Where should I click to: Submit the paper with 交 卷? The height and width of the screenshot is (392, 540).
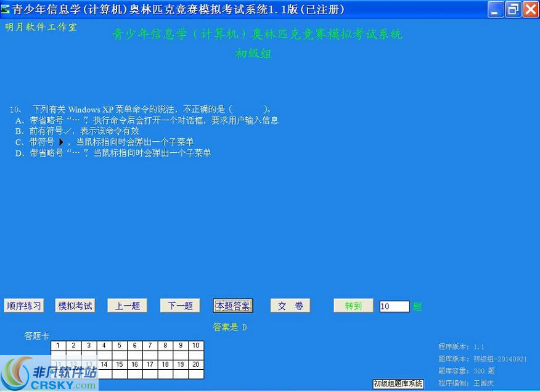click(x=290, y=306)
